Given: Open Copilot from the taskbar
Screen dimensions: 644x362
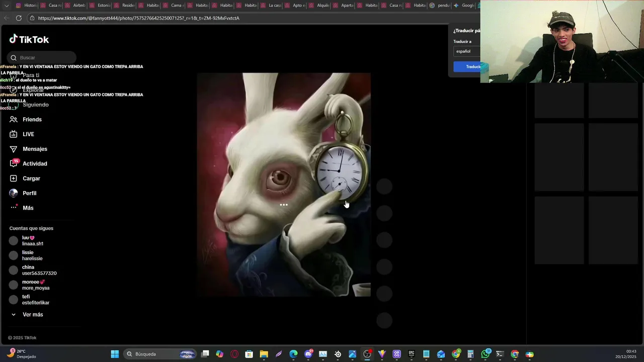Looking at the screenshot, I should (x=219, y=354).
